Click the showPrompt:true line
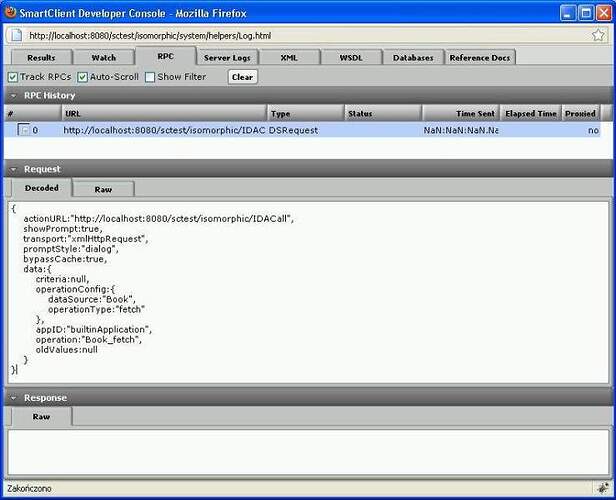This screenshot has width=616, height=500. [x=63, y=229]
